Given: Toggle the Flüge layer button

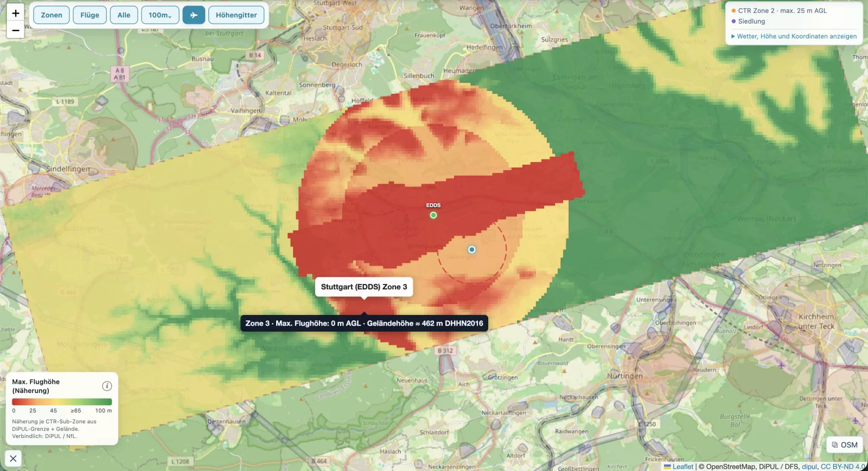Looking at the screenshot, I should [x=90, y=15].
